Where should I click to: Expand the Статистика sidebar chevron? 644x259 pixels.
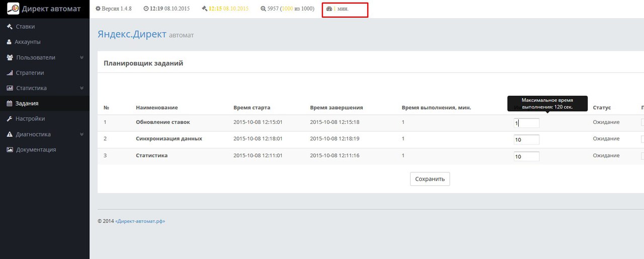click(82, 88)
